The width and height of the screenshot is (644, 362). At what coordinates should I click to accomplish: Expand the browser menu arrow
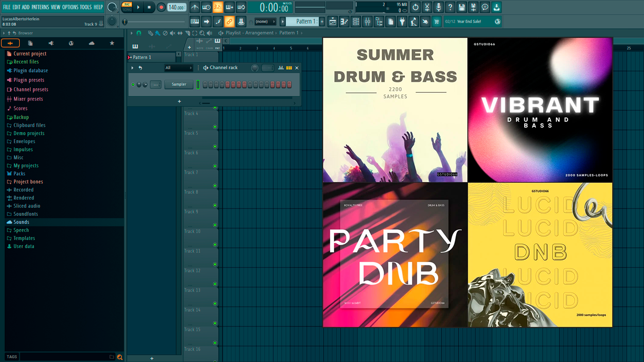tap(4, 33)
